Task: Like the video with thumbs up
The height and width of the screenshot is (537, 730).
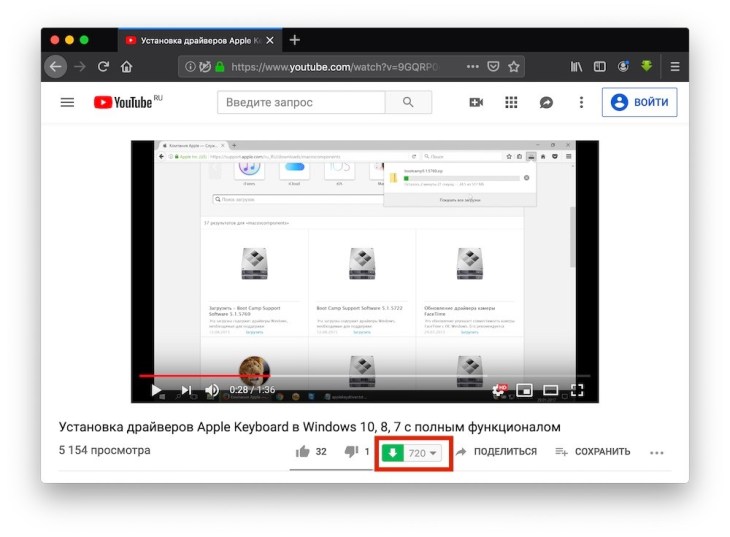Action: pos(303,451)
